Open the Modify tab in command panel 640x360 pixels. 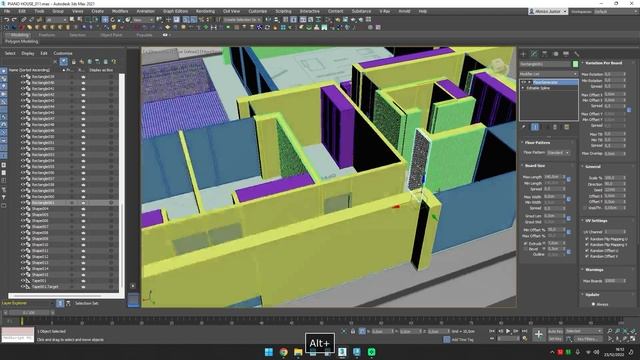click(534, 54)
